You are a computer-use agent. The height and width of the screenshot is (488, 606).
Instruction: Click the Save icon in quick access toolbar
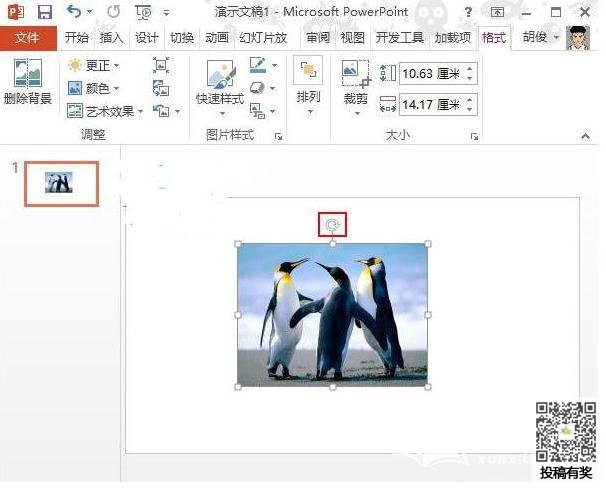[44, 13]
